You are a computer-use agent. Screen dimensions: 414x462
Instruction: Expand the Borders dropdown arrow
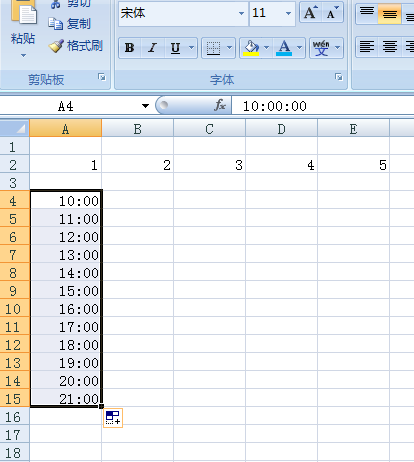[x=229, y=48]
